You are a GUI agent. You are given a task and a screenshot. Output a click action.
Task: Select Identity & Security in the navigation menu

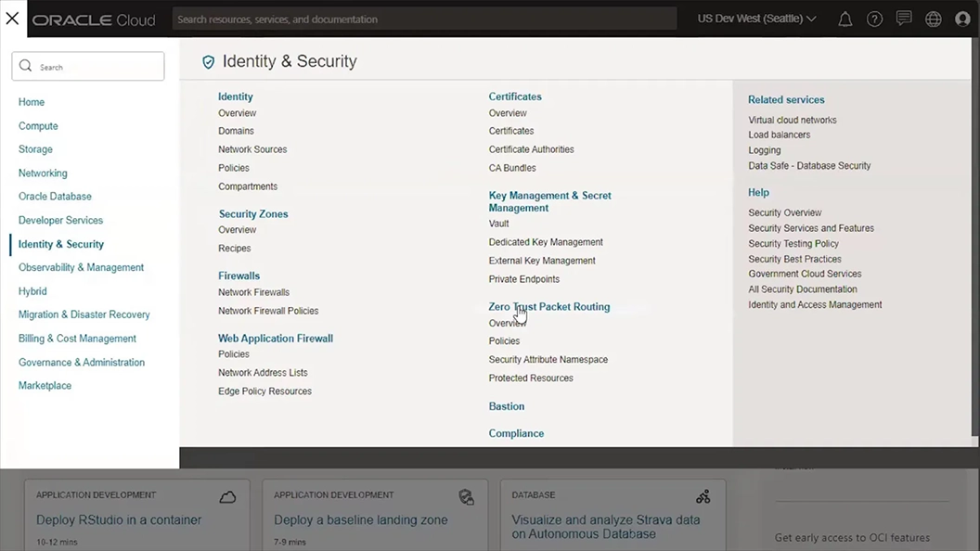click(x=61, y=244)
